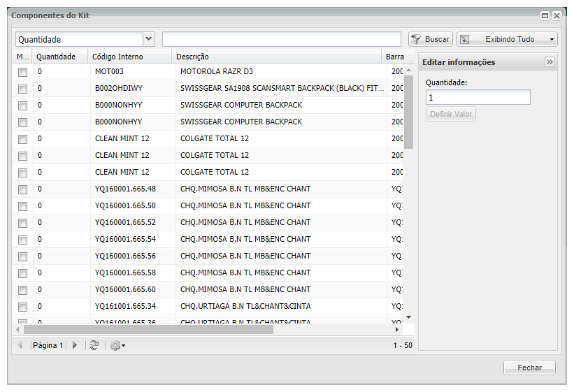The height and width of the screenshot is (392, 574).
Task: Expand the Exibindo Tudo dropdown
Action: [552, 40]
